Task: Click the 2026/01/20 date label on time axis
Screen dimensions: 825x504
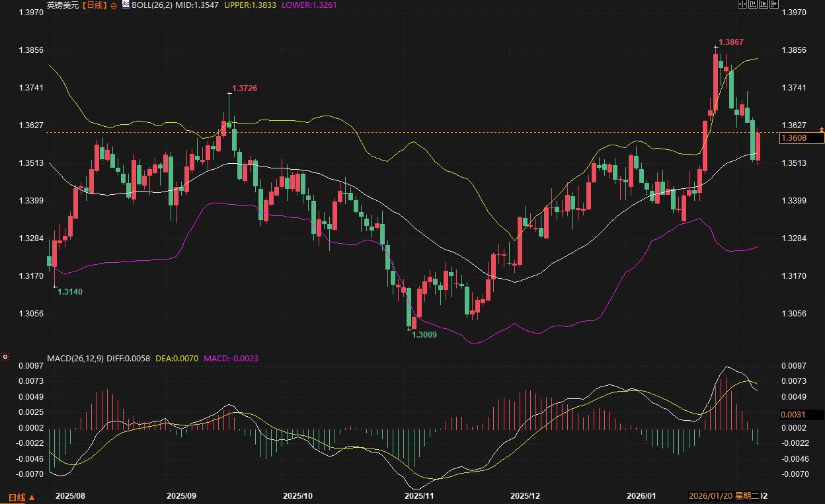Action: coord(710,495)
